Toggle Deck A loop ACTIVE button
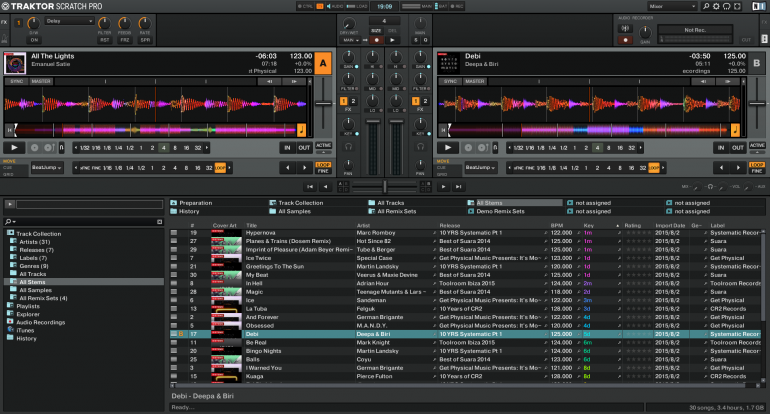 [323, 145]
